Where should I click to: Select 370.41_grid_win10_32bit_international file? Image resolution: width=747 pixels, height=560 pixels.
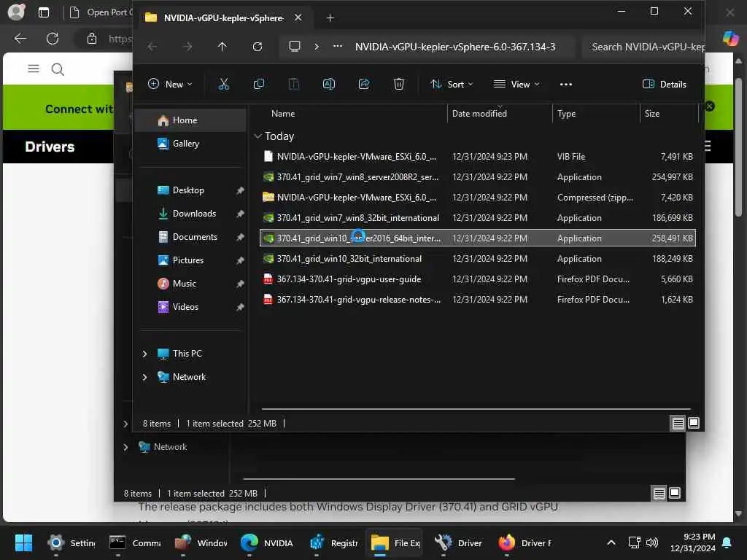478,259
